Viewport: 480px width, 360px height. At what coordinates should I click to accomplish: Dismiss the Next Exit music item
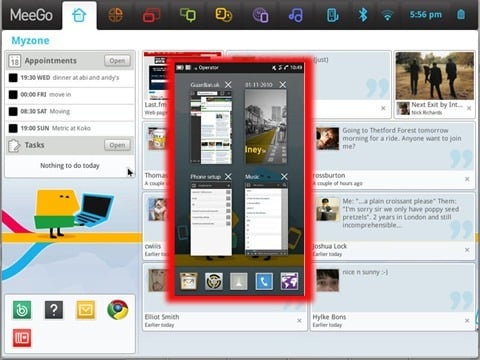click(x=469, y=108)
